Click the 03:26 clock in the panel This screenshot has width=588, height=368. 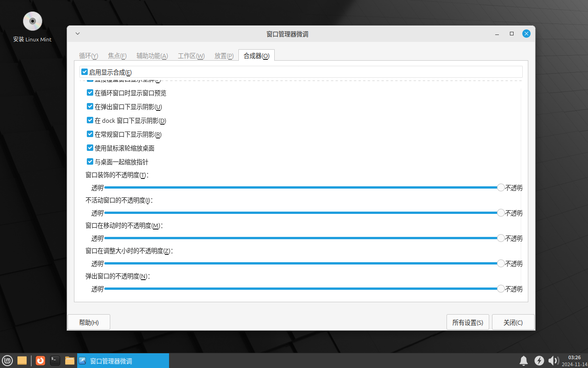tap(575, 357)
